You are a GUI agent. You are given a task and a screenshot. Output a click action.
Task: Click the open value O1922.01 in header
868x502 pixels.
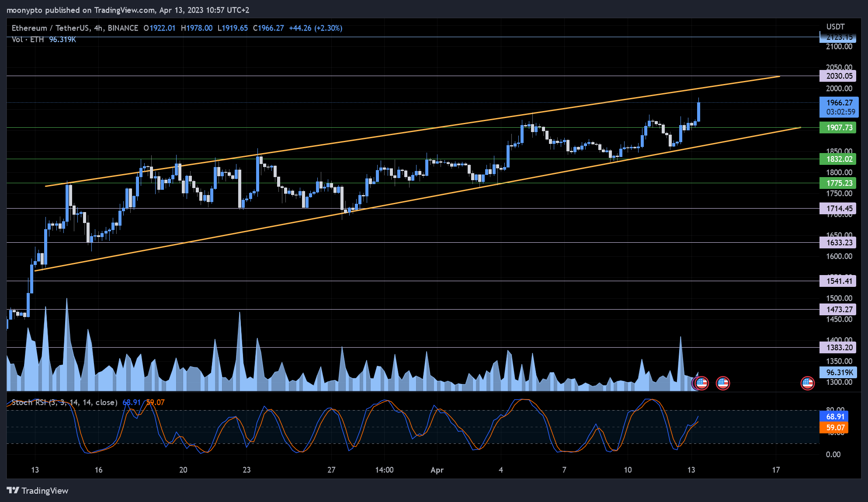click(x=160, y=28)
